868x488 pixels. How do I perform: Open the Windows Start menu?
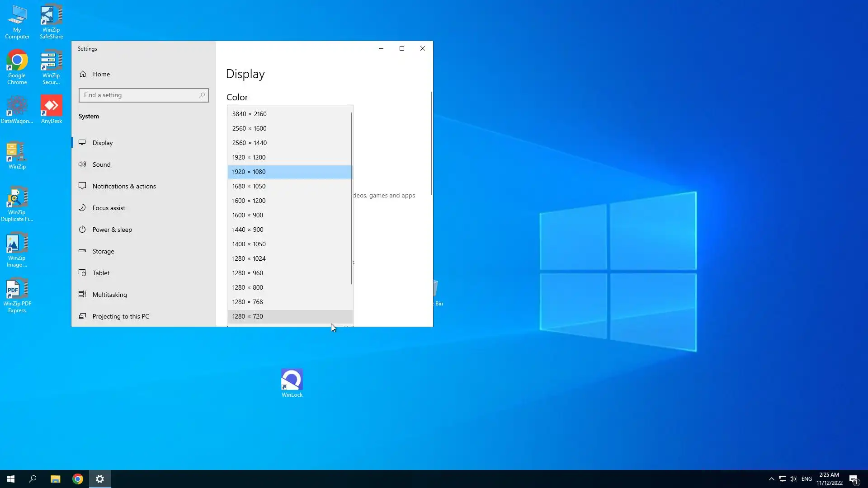[11, 479]
